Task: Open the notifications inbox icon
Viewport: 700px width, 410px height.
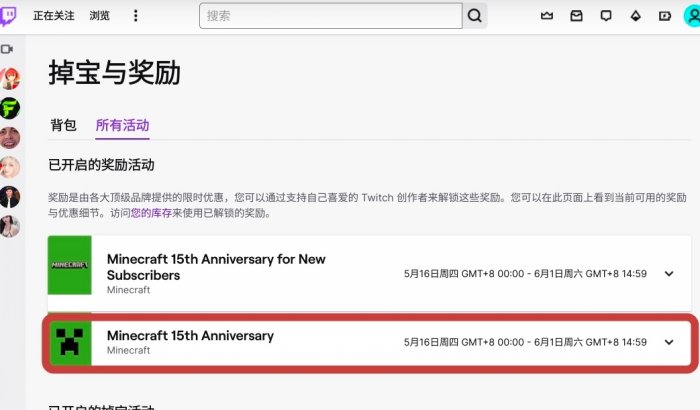Action: 576,16
